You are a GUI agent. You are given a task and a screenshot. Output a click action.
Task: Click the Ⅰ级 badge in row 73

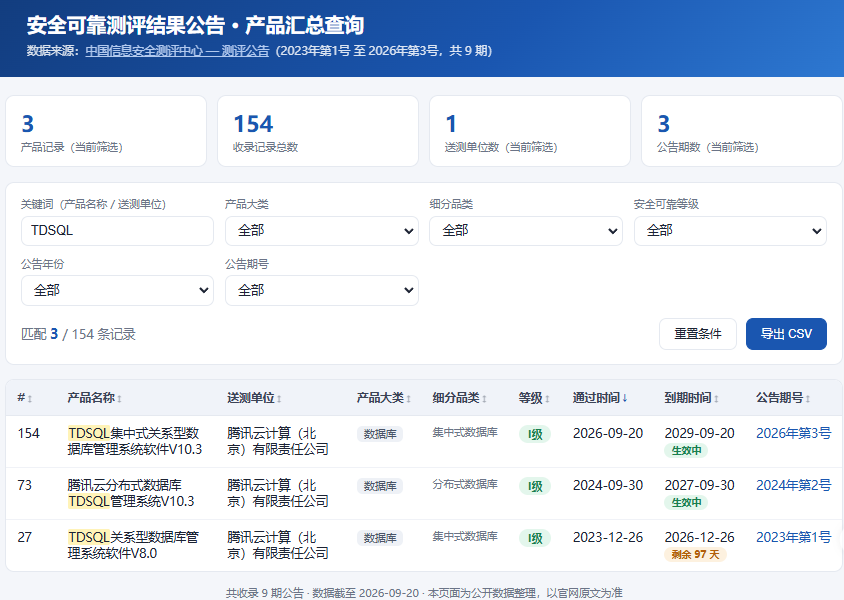pyautogui.click(x=534, y=486)
